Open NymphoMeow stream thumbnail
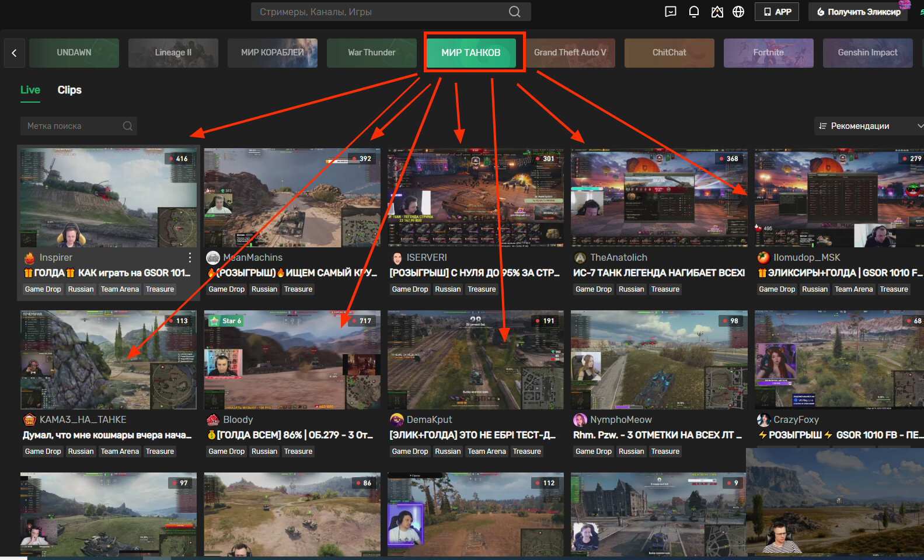The height and width of the screenshot is (560, 924). point(659,360)
